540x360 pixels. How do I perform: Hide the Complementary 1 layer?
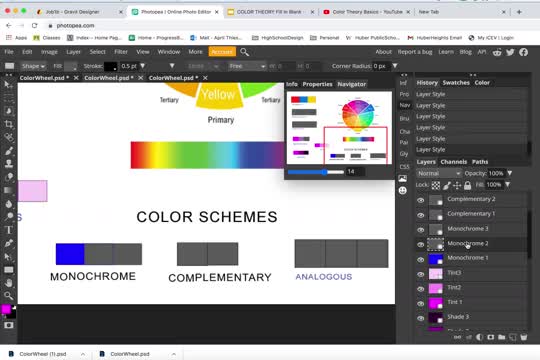coord(420,215)
